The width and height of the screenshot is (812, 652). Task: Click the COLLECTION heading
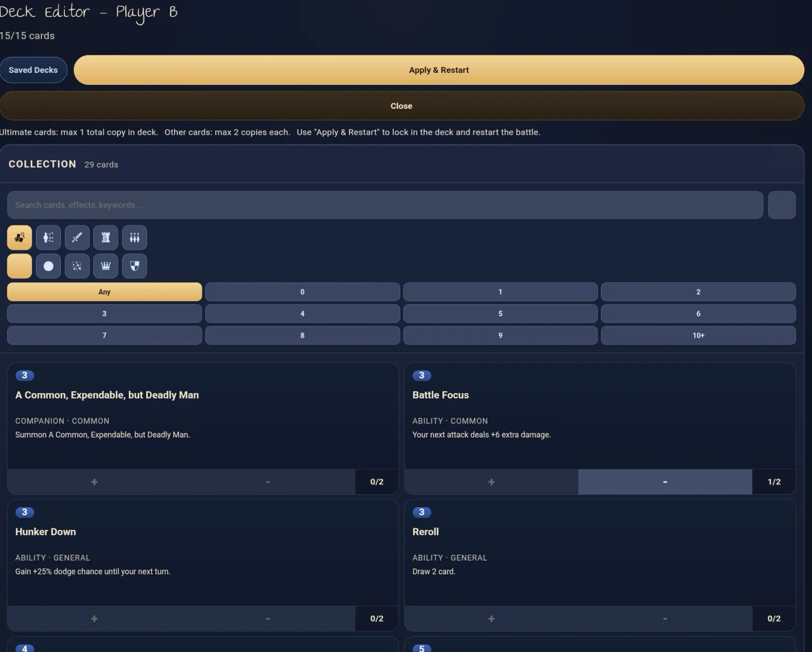pyautogui.click(x=42, y=164)
